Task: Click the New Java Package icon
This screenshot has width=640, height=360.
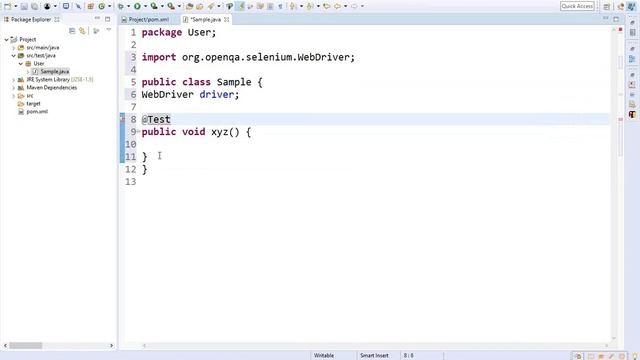Action: point(91,6)
